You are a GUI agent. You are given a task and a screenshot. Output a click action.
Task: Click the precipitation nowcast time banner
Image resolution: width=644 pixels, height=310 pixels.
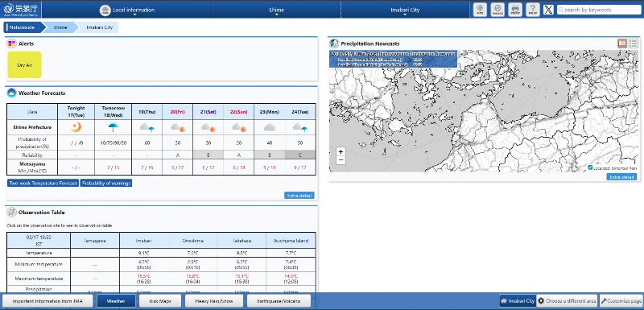pyautogui.click(x=394, y=59)
